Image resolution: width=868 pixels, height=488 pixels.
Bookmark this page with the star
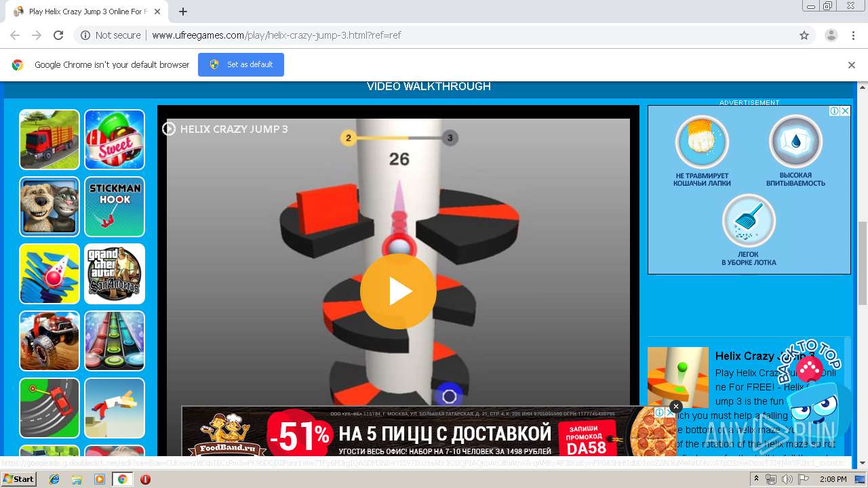[x=804, y=35]
